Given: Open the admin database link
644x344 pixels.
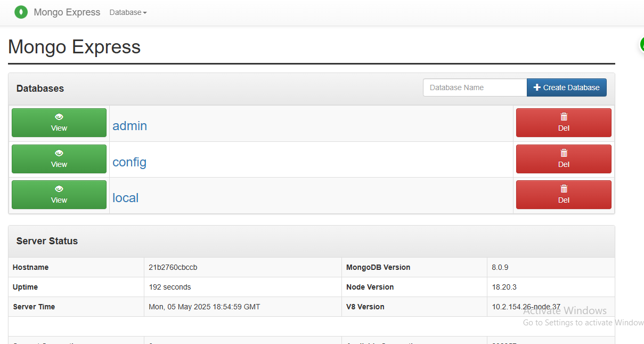Looking at the screenshot, I should (129, 126).
